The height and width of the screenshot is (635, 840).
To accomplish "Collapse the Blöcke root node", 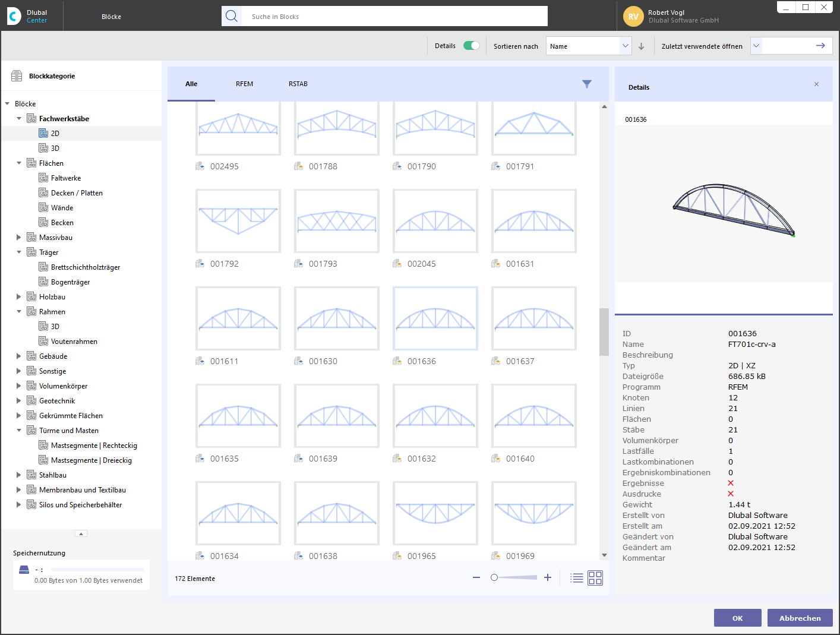I will (7, 104).
